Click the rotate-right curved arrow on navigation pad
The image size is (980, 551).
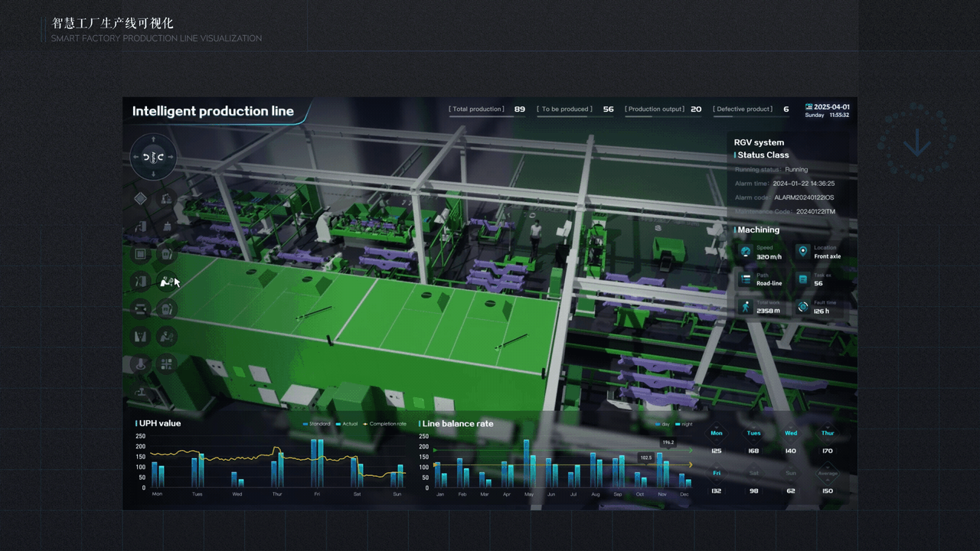point(160,157)
